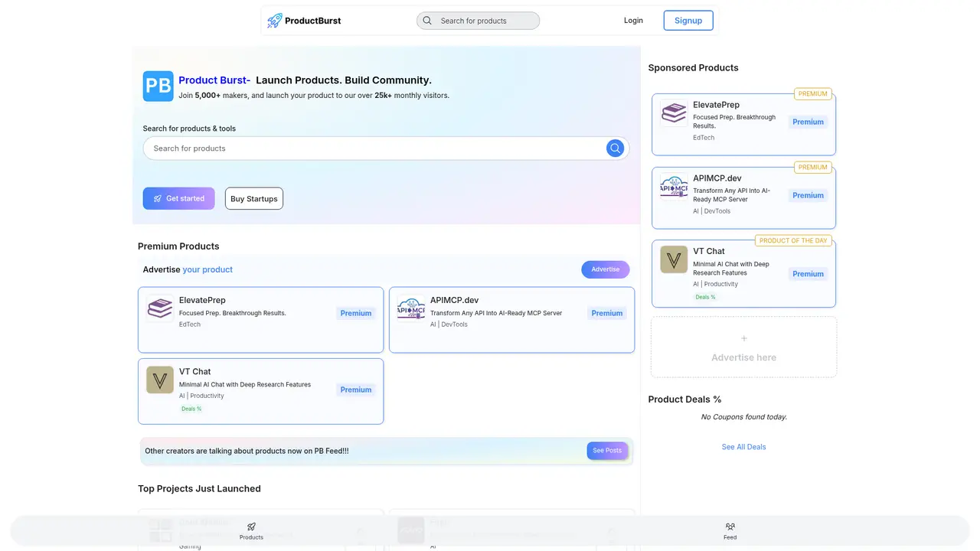
Task: Click the Advertise here placeholder text
Action: [744, 357]
